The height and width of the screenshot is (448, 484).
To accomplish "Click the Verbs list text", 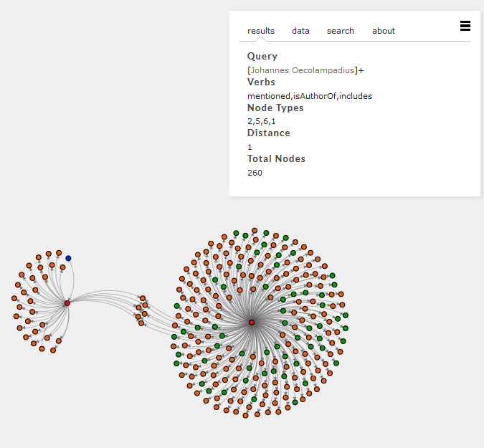I will click(310, 96).
